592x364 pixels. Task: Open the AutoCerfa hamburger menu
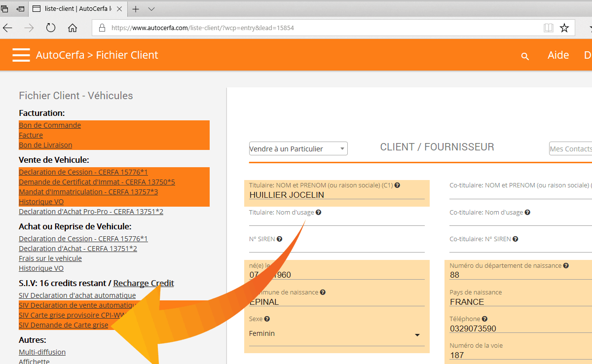[21, 55]
